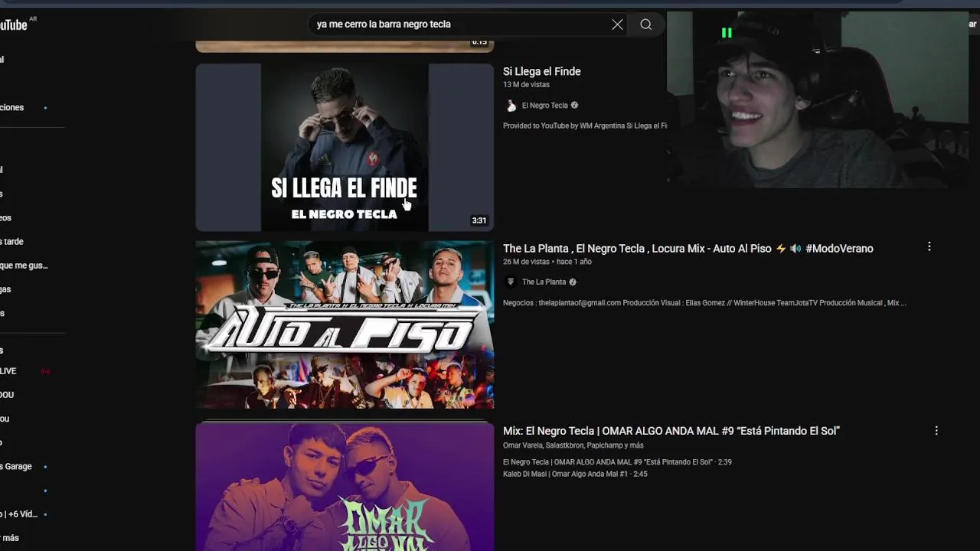Screen dimensions: 980x551
Task: Open the YouTube logo home link
Action: click(x=14, y=24)
